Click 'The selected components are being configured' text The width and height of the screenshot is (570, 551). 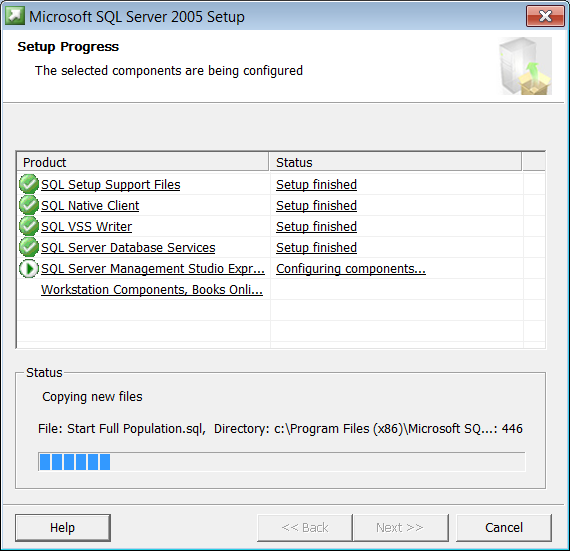tap(169, 71)
